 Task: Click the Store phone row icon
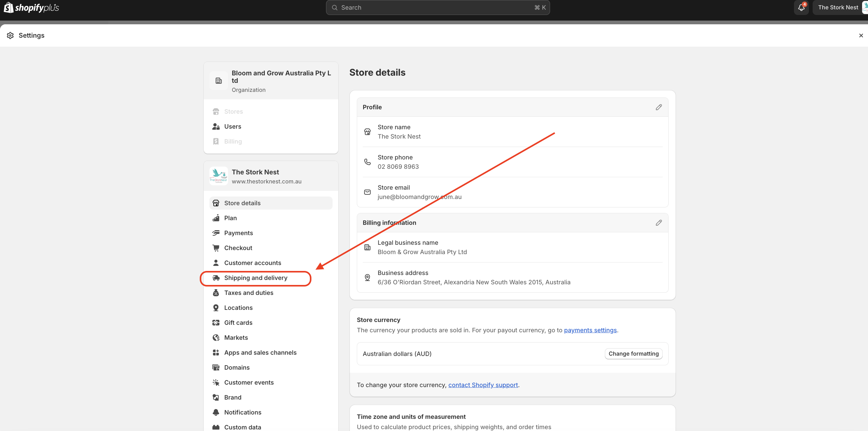tap(367, 162)
